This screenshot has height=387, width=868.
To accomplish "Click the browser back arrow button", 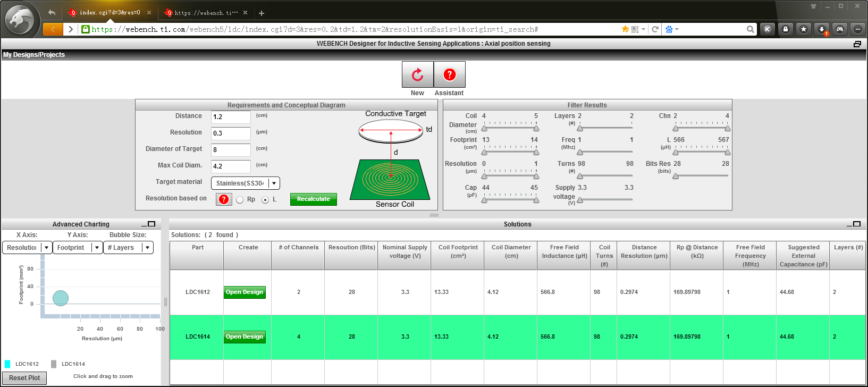I will 53,29.
